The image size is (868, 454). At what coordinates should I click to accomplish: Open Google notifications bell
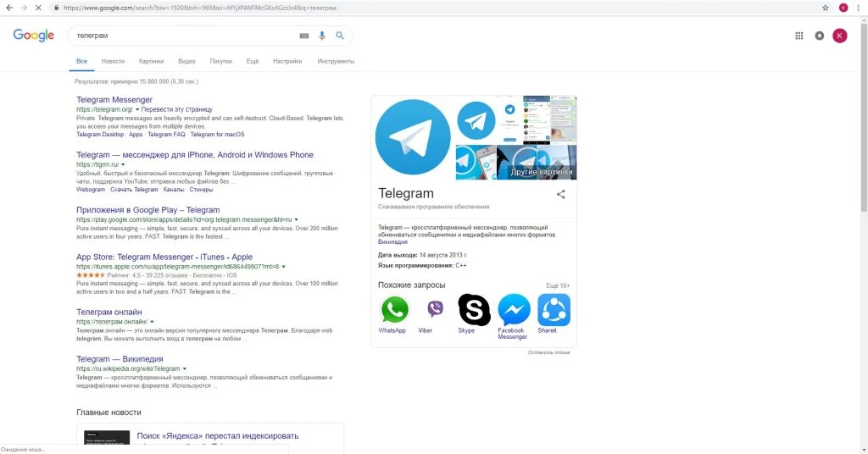click(x=820, y=36)
